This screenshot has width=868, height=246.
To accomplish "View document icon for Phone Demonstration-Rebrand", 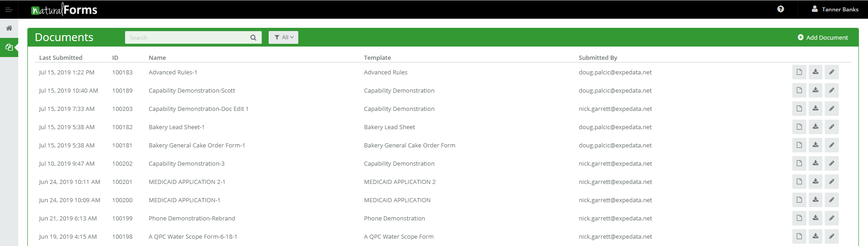I will click(799, 218).
